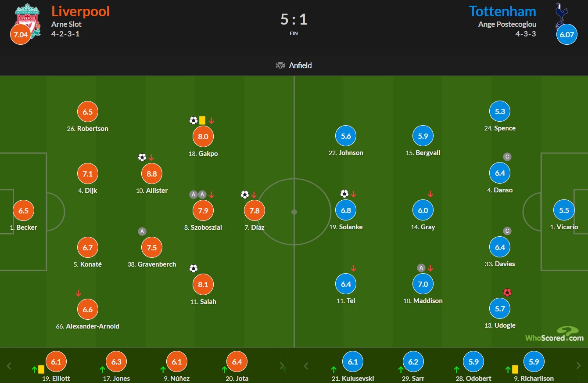Show the next Tottenham substitutes with the right chevron
The image size is (588, 383).
pos(579,365)
